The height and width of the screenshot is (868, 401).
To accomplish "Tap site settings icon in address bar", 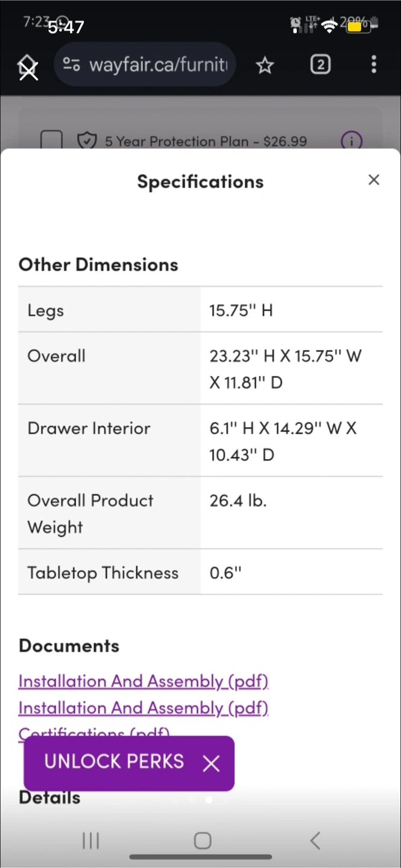I will (72, 64).
